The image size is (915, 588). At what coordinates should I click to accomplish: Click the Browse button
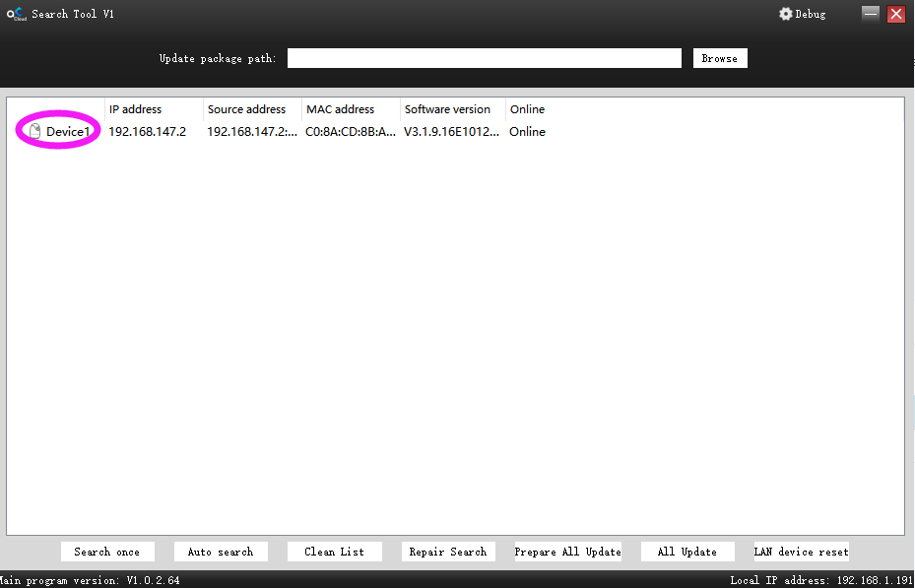[720, 58]
